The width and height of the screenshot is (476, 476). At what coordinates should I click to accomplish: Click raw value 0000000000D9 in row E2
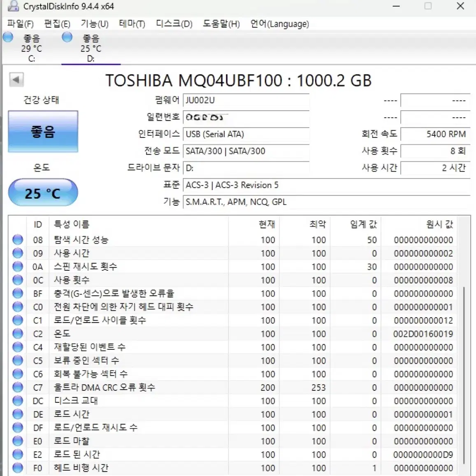click(x=423, y=455)
